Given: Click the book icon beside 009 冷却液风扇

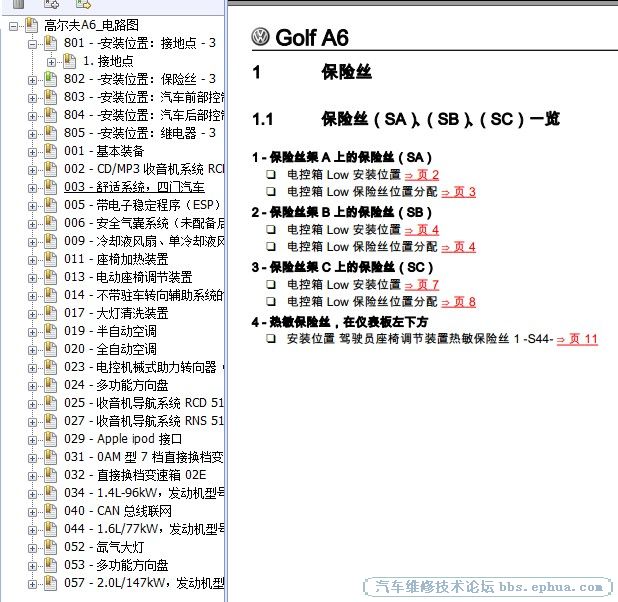Looking at the screenshot, I should 50,241.
